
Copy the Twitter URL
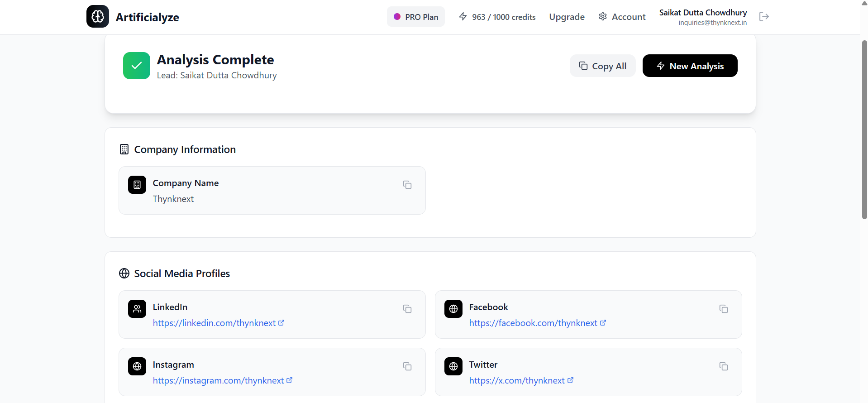point(724,366)
